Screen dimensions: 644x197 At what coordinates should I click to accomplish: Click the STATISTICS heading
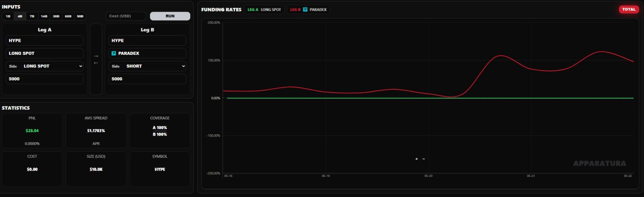[16, 108]
